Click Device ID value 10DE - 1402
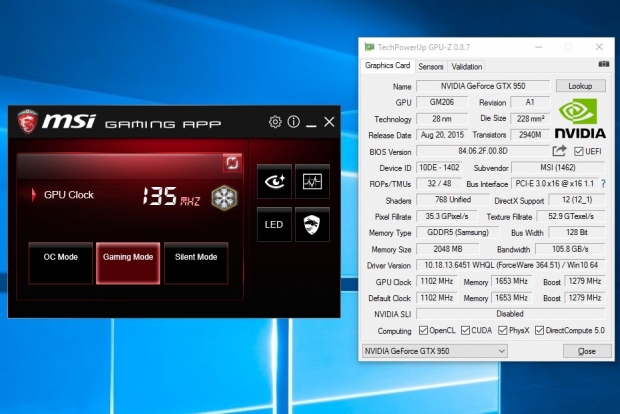 pos(439,167)
